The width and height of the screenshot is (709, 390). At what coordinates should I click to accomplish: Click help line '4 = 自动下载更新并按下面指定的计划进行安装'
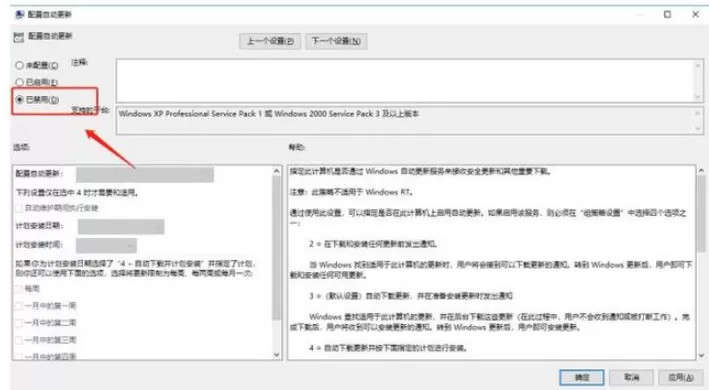[x=388, y=348]
